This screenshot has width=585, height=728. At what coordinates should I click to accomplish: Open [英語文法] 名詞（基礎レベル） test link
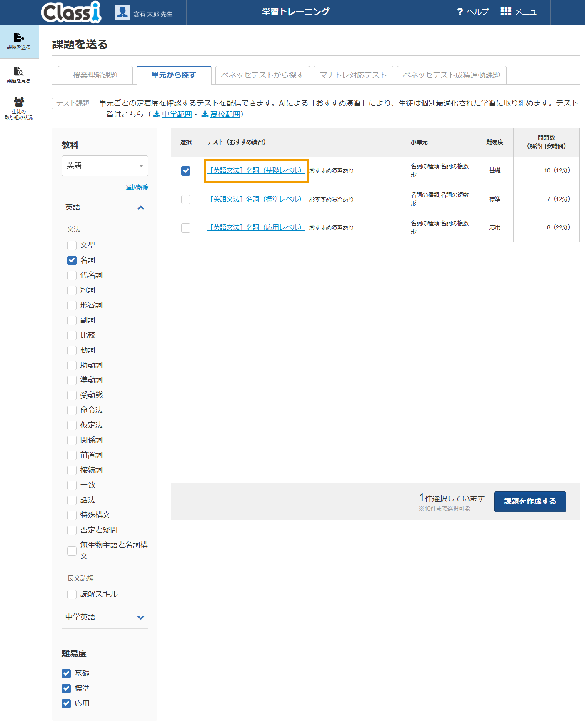click(256, 170)
